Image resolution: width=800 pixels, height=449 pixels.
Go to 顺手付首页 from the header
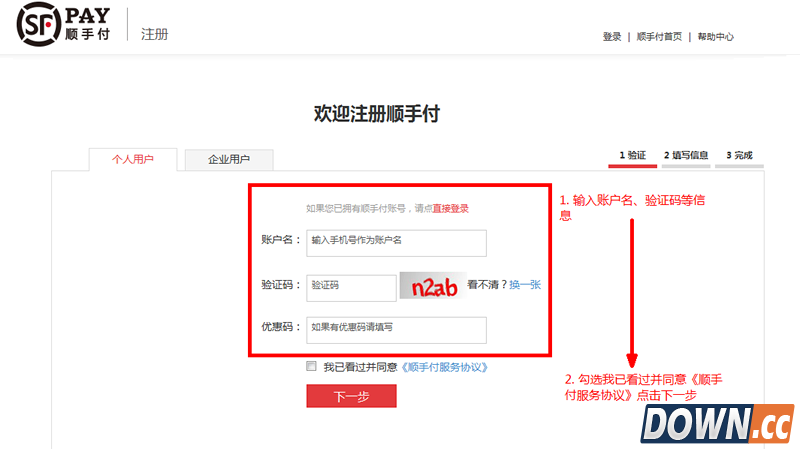coord(660,37)
